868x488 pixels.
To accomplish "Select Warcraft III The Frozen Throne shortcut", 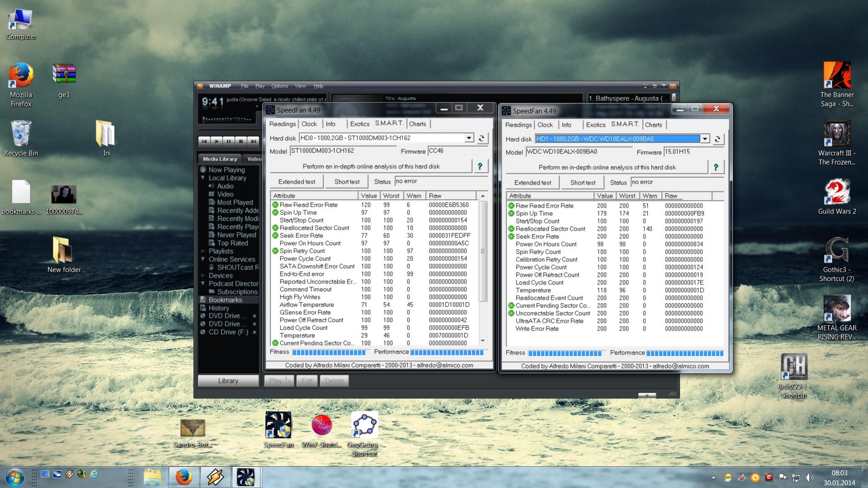I will click(837, 143).
